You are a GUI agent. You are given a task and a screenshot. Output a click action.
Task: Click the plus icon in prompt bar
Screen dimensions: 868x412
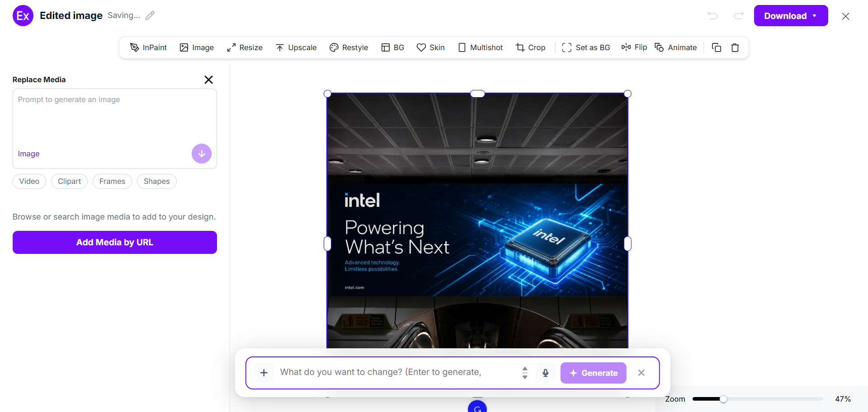click(264, 373)
